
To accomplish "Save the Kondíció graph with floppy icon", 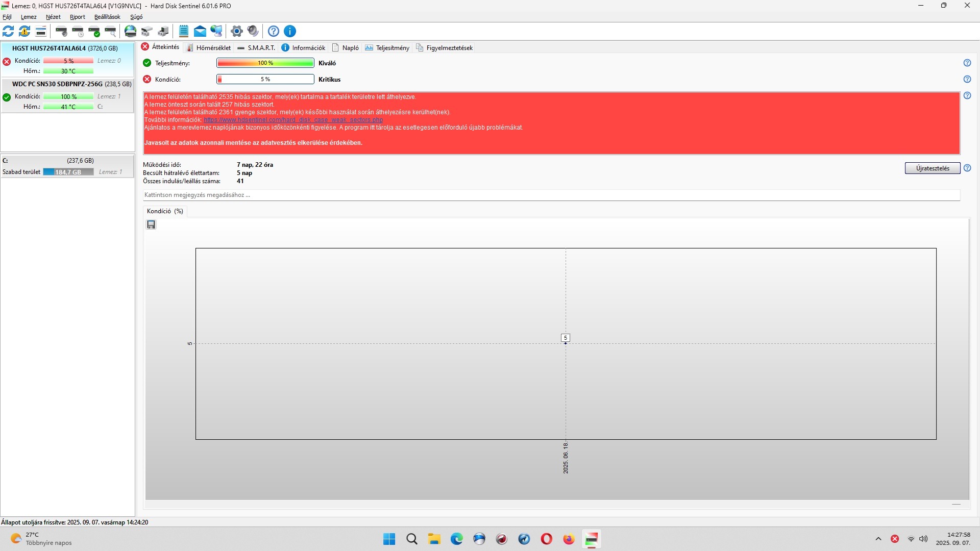I will point(151,225).
